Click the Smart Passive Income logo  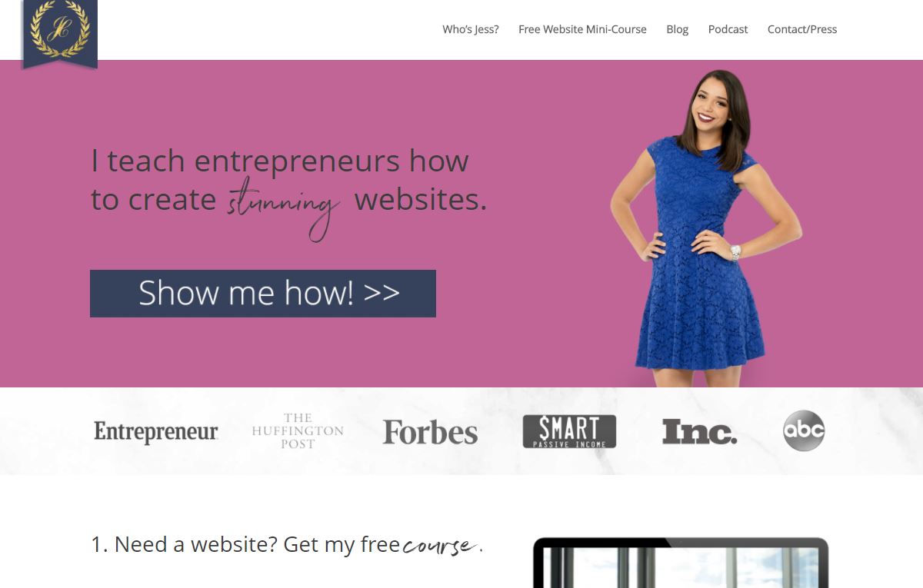(569, 431)
